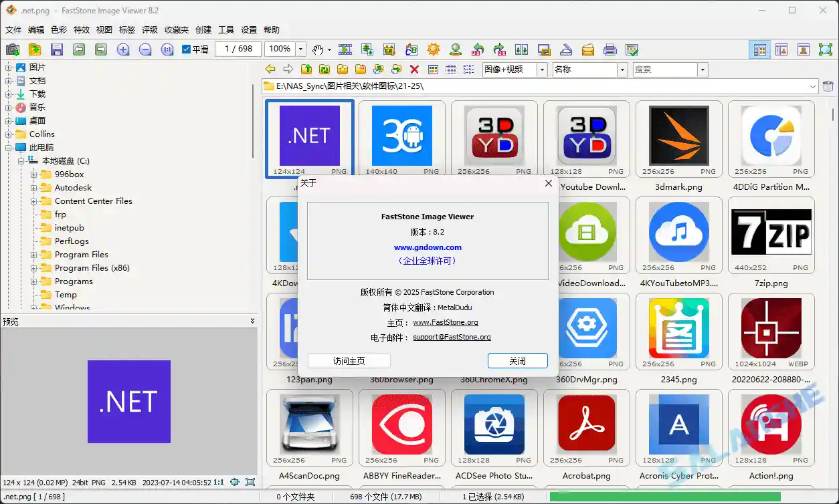The height and width of the screenshot is (504, 839).
Task: Toggle the 平滑 smoothing checkbox
Action: pos(185,49)
